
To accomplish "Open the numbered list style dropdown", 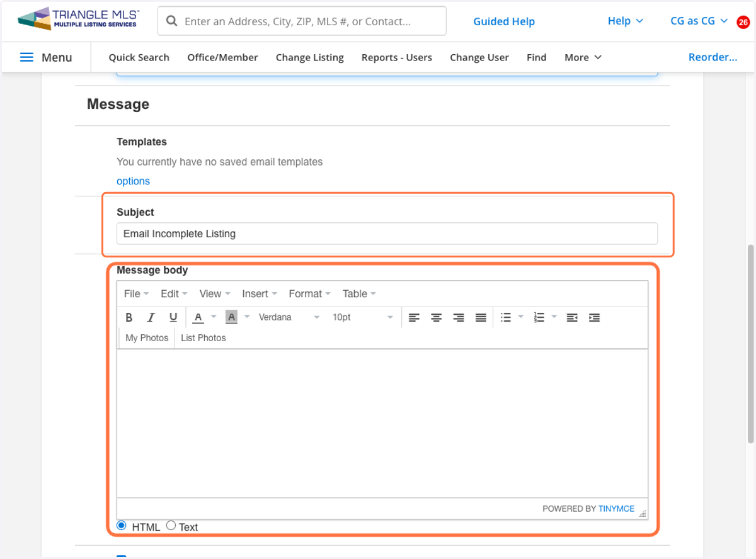I will [554, 317].
